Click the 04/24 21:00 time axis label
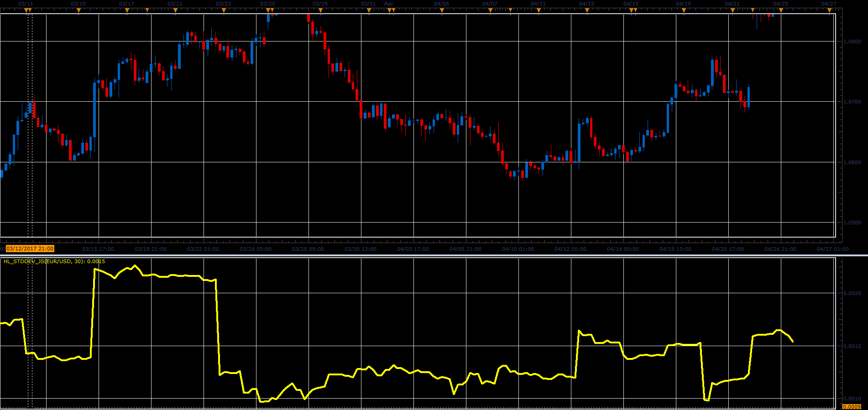The width and height of the screenshot is (868, 410). [780, 249]
